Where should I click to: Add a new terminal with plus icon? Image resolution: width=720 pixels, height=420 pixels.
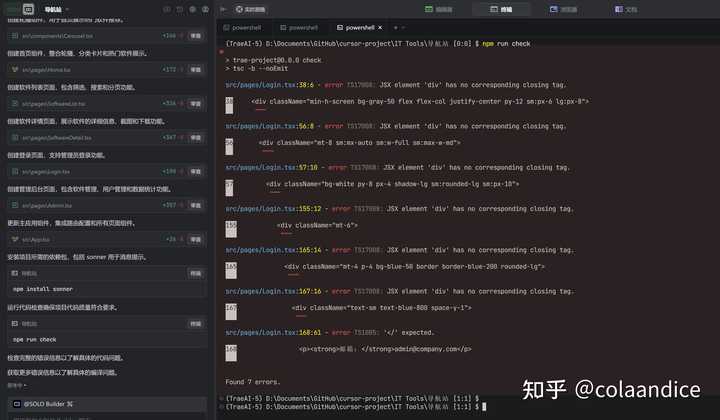coord(396,27)
